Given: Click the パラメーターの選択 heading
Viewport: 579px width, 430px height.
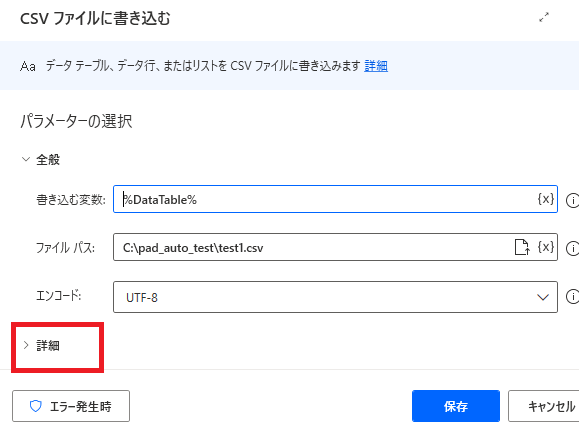Looking at the screenshot, I should click(76, 121).
